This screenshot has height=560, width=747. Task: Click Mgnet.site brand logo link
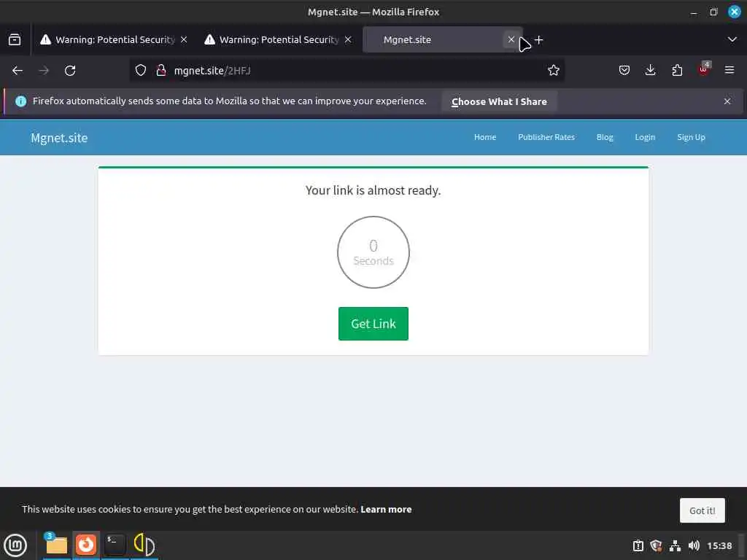[x=59, y=138]
